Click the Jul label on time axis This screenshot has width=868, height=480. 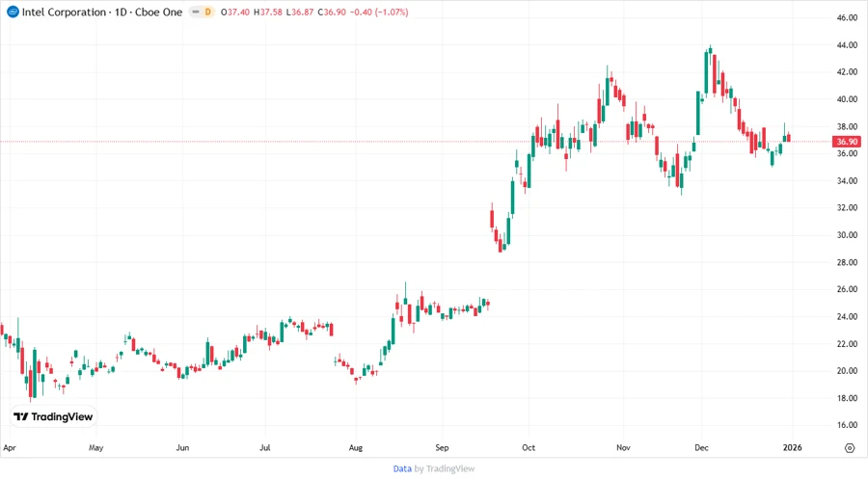(264, 447)
